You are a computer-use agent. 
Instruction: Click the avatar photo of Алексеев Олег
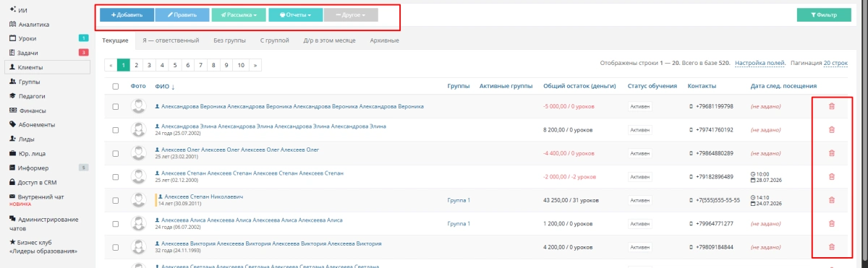click(139, 153)
